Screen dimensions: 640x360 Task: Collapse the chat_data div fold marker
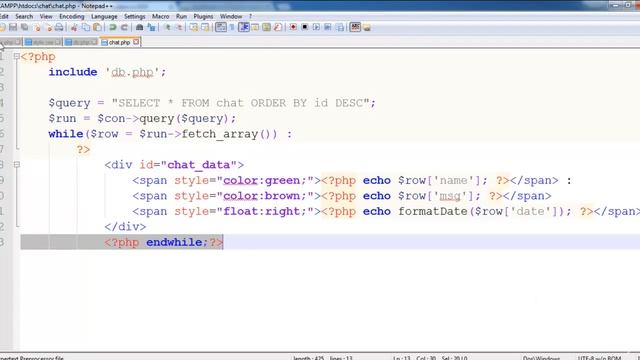click(16, 164)
